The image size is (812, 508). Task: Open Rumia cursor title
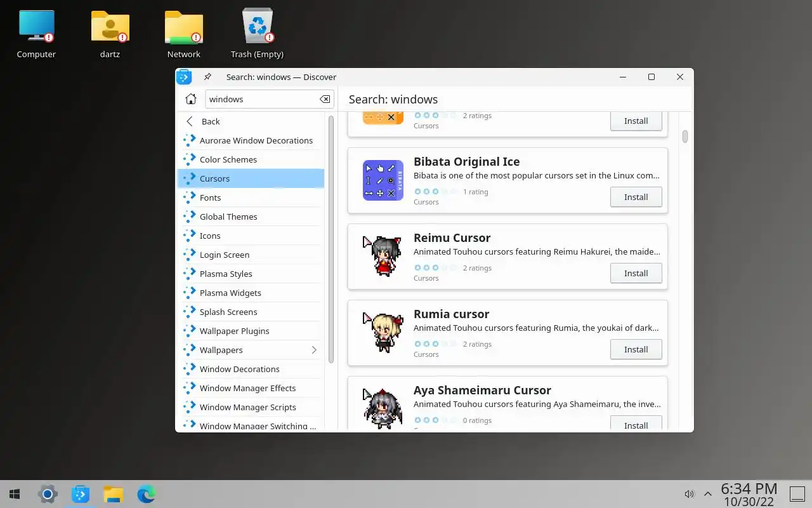451,314
